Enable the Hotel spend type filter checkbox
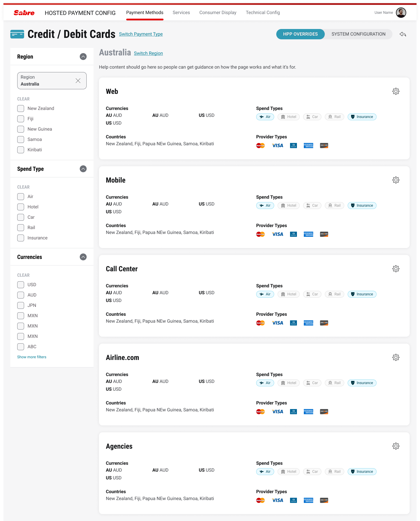This screenshot has height=521, width=420. click(x=21, y=207)
